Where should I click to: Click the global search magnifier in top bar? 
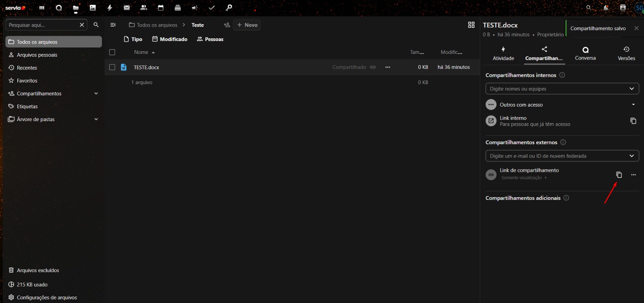[589, 8]
